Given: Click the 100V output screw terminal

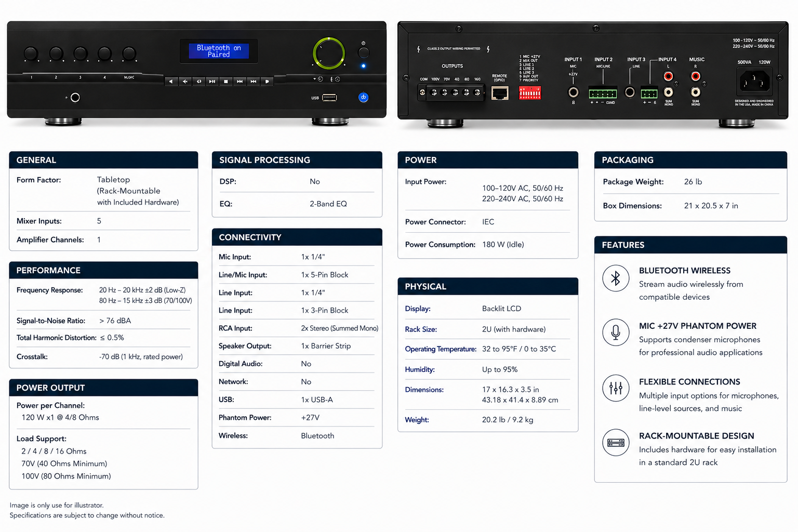Looking at the screenshot, I should 434,92.
